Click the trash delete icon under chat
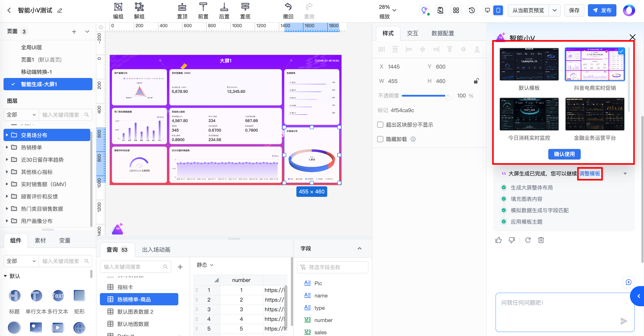This screenshot has height=336, width=644. tap(541, 240)
